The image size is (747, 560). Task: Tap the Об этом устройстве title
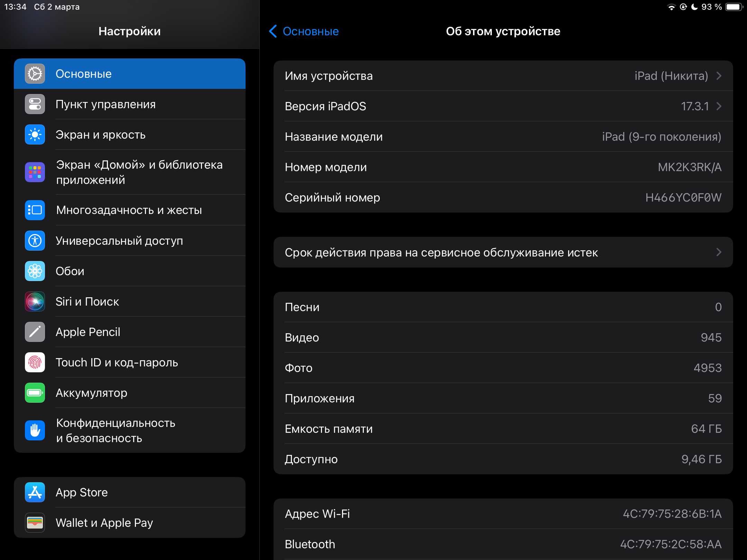tap(503, 31)
